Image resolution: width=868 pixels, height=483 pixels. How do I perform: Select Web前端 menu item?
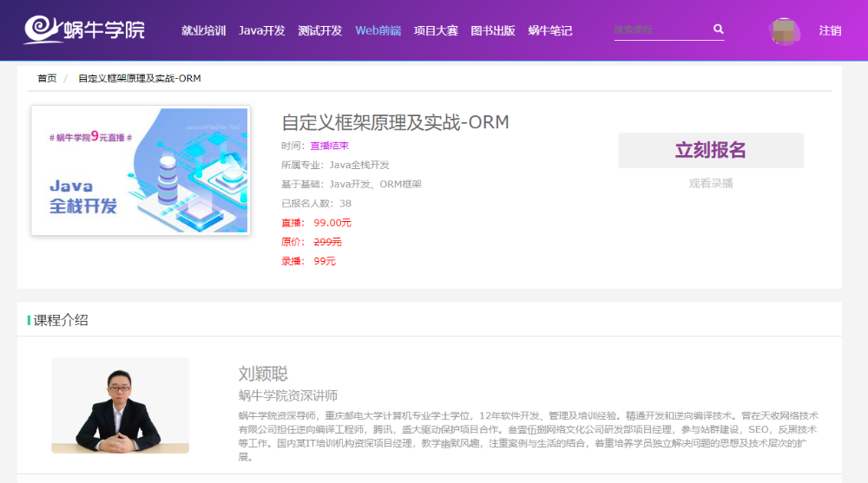tap(378, 30)
